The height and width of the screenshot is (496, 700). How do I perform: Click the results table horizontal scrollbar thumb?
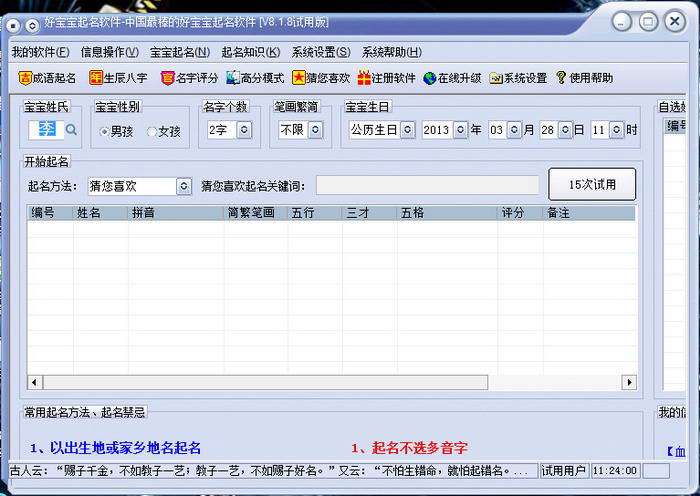pos(265,382)
